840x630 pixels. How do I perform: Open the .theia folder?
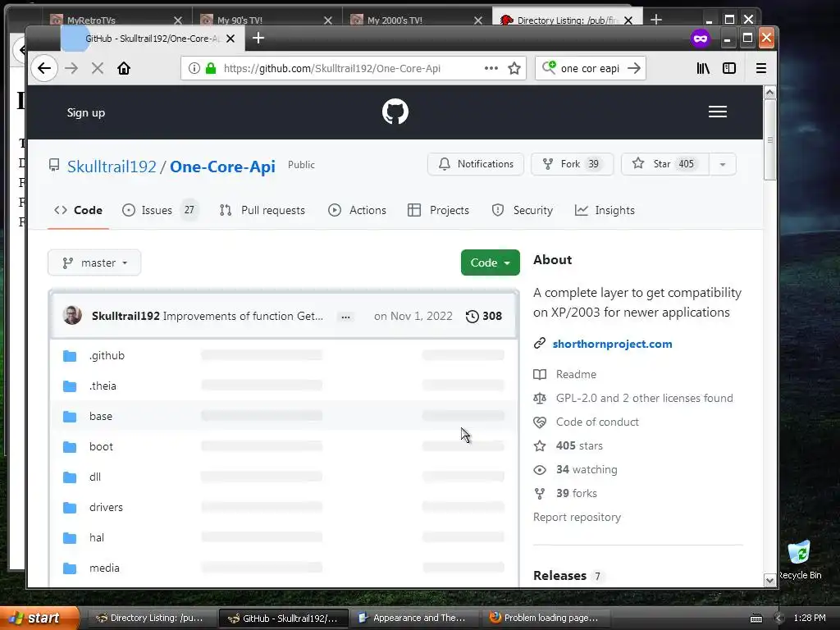tap(103, 386)
